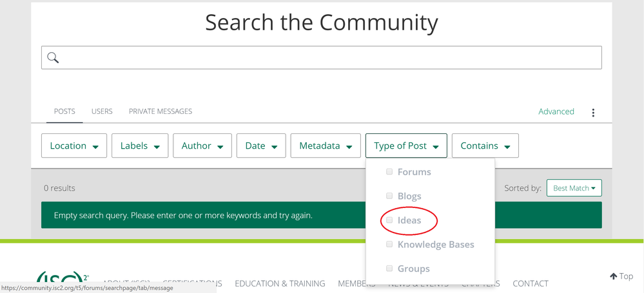644x293 pixels.
Task: Select the Posts tab
Action: pos(64,111)
